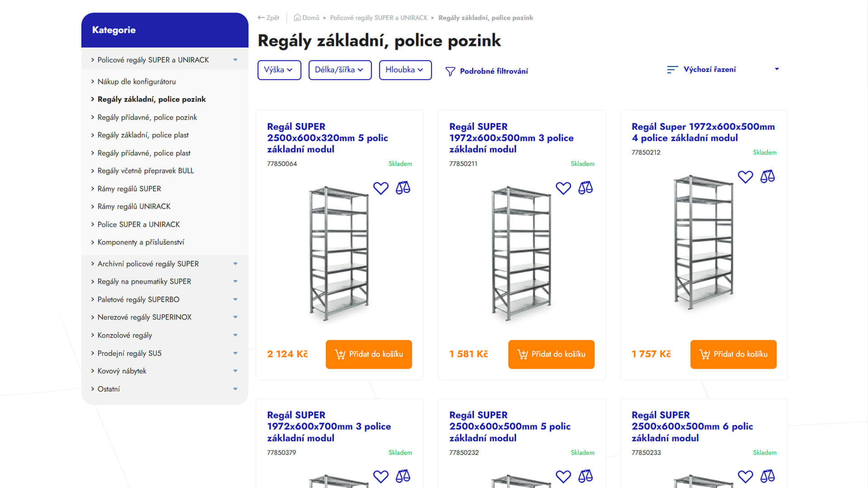Compare Regál SUPER 2500x600x320mm using scales icon
Viewport: 868px width, 488px height.
pos(403,188)
